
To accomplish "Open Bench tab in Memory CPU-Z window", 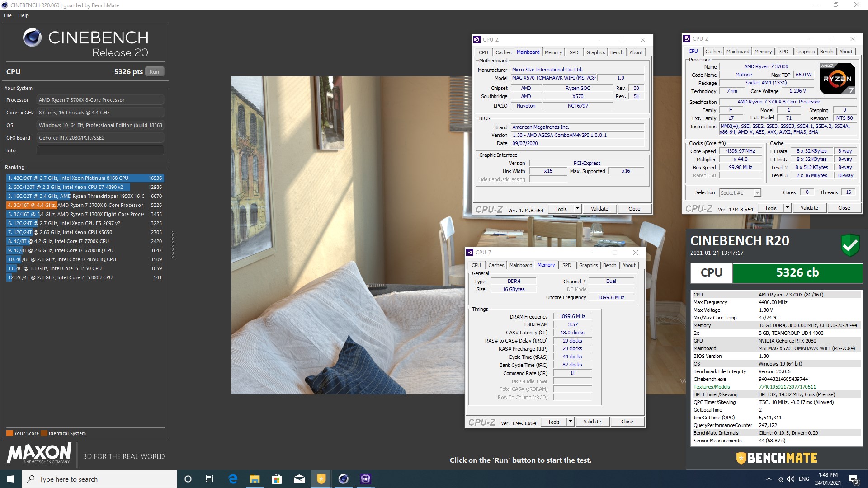I will pyautogui.click(x=609, y=265).
